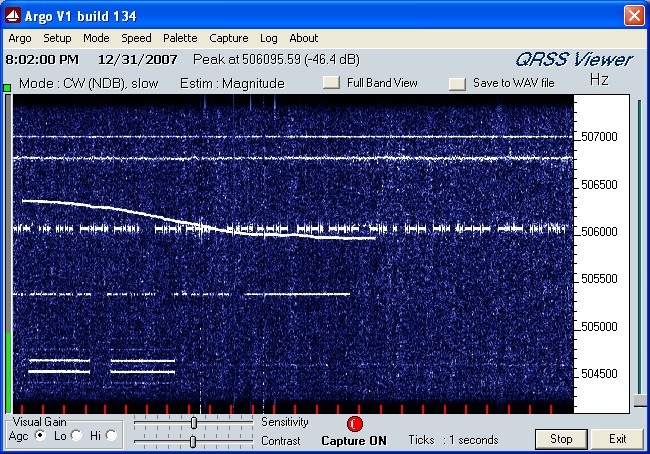650x454 pixels.
Task: Open the Palette menu
Action: [x=180, y=38]
